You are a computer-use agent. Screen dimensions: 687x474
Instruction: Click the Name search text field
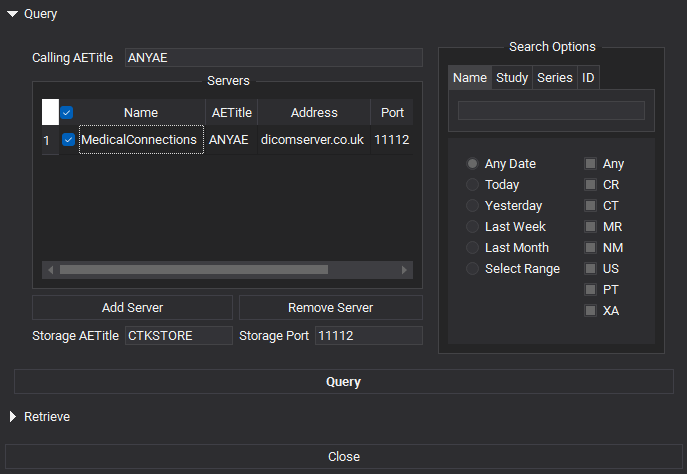click(x=551, y=110)
